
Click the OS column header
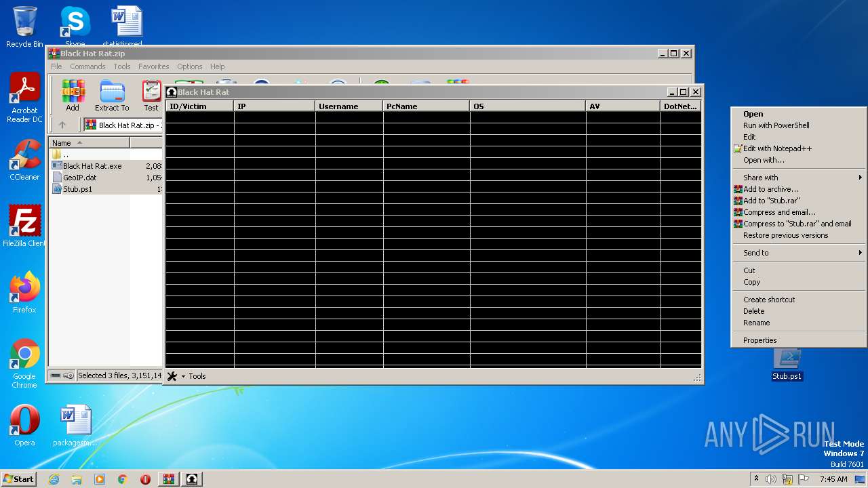coord(528,106)
